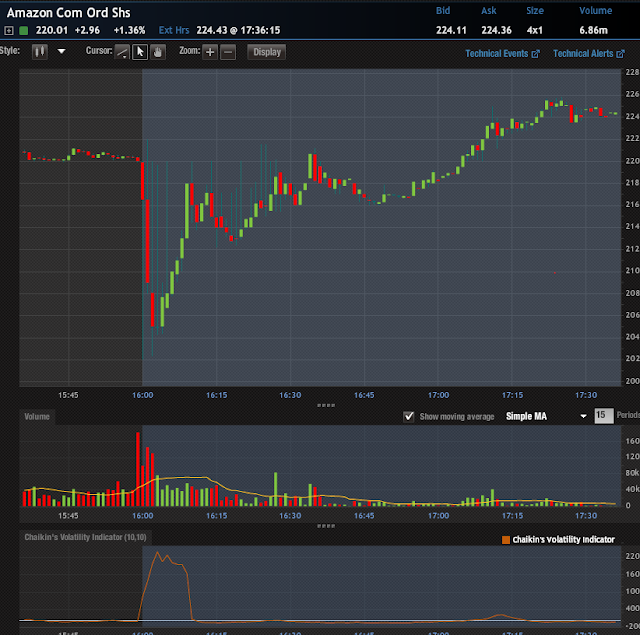The height and width of the screenshot is (635, 640).
Task: Click the divider handle above Volume panel
Action: [326, 405]
